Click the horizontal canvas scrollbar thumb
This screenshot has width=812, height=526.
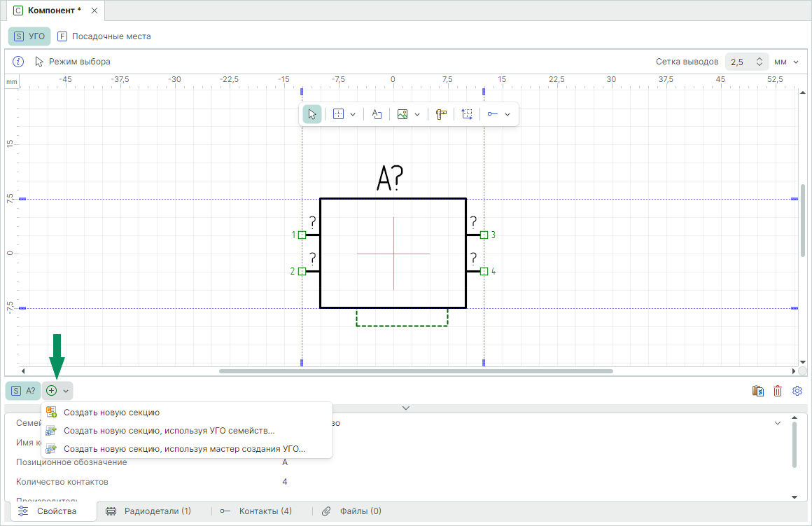[x=416, y=371]
